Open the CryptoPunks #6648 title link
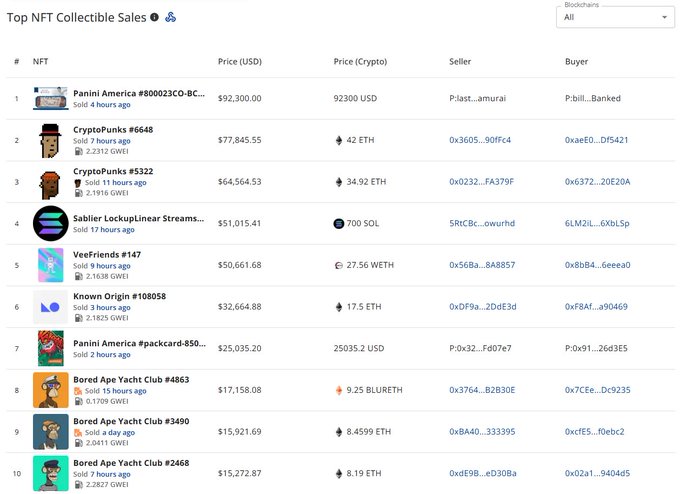 [113, 130]
